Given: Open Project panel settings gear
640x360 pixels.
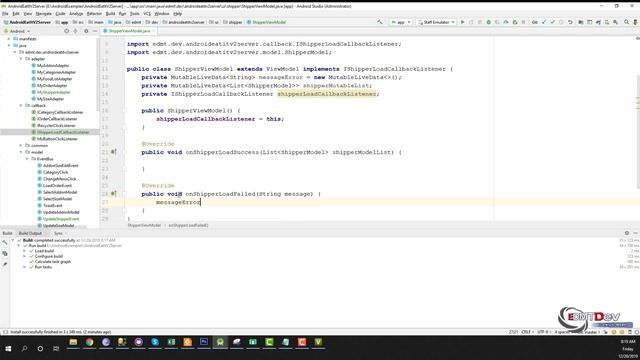Looking at the screenshot, I should click(x=86, y=31).
